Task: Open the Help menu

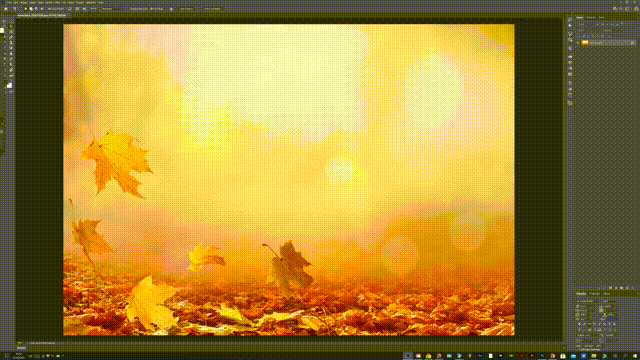Action: pos(100,2)
